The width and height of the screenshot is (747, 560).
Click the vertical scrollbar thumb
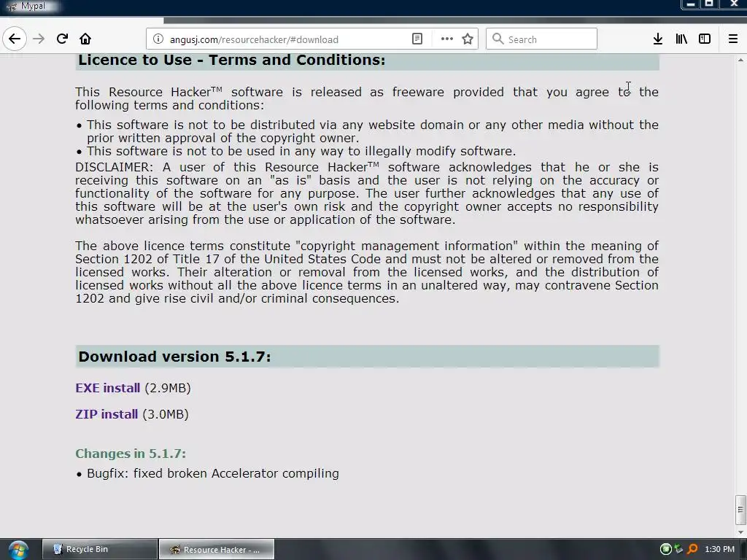click(x=740, y=510)
